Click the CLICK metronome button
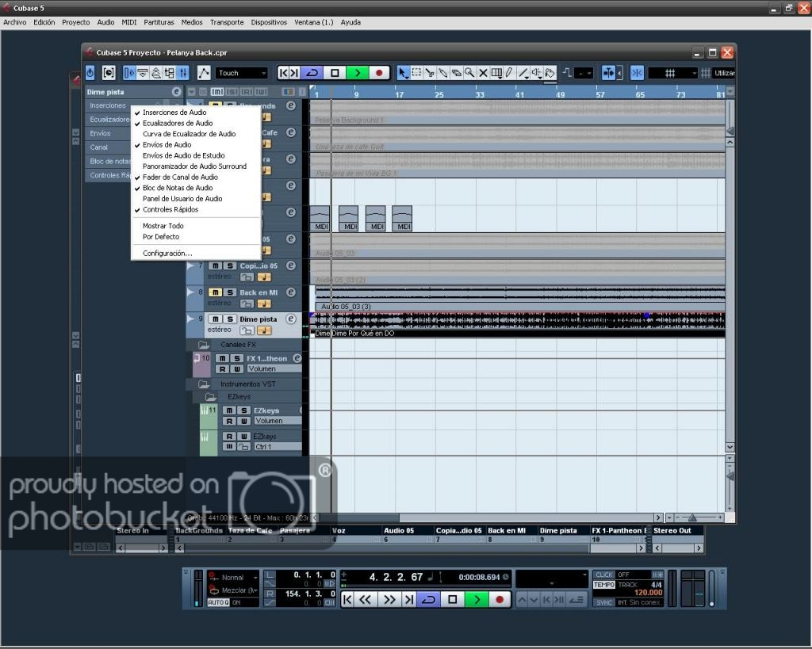Viewport: 812px width, 649px height. pos(603,575)
